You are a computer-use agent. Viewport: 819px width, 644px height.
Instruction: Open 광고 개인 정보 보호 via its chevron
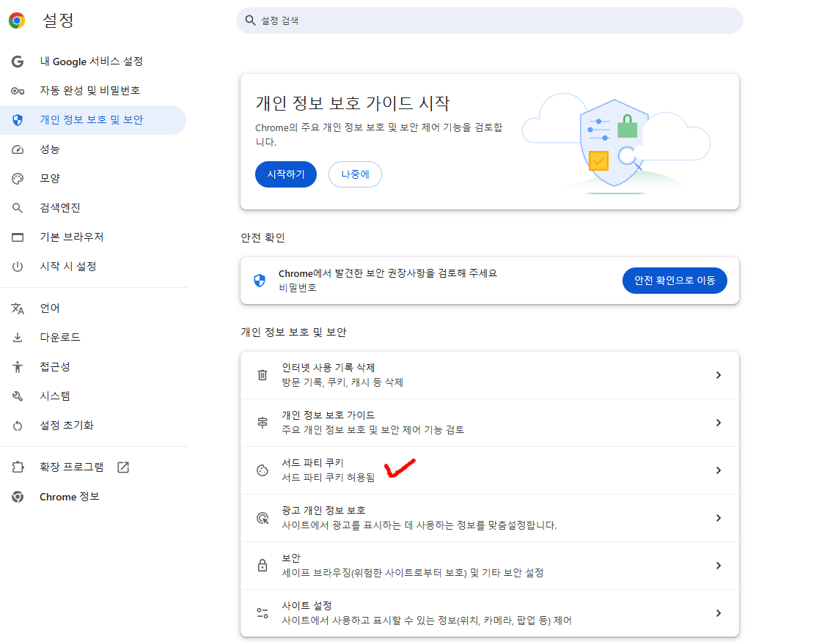pyautogui.click(x=719, y=518)
